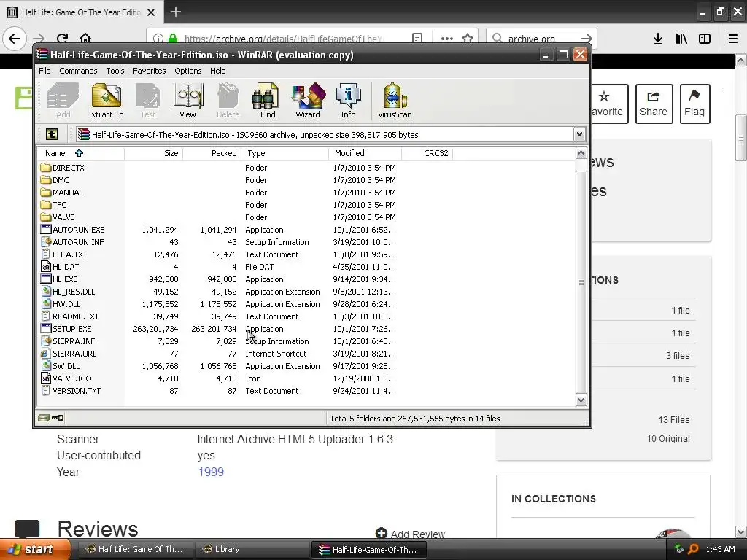The image size is (747, 560).
Task: Click the browser search box
Action: [541, 39]
